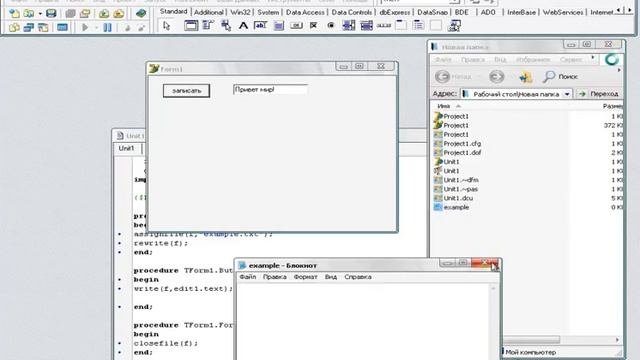Select the ComboBox component icon
This screenshot has width=640, height=360.
pos(367,26)
